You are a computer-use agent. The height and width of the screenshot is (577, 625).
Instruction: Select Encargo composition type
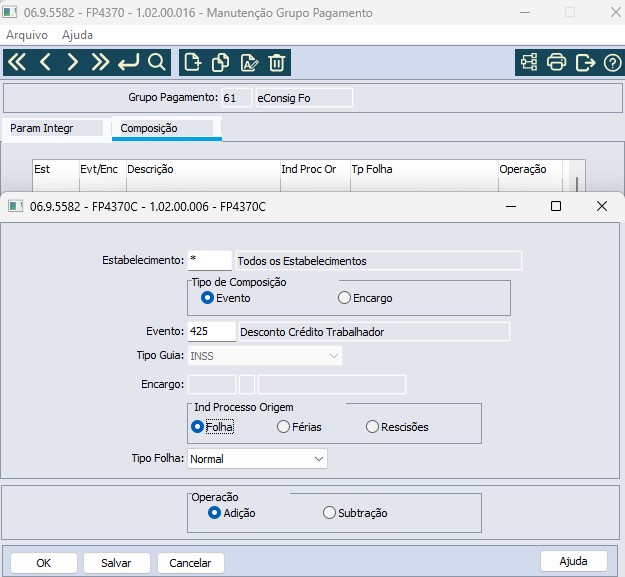(x=365, y=298)
